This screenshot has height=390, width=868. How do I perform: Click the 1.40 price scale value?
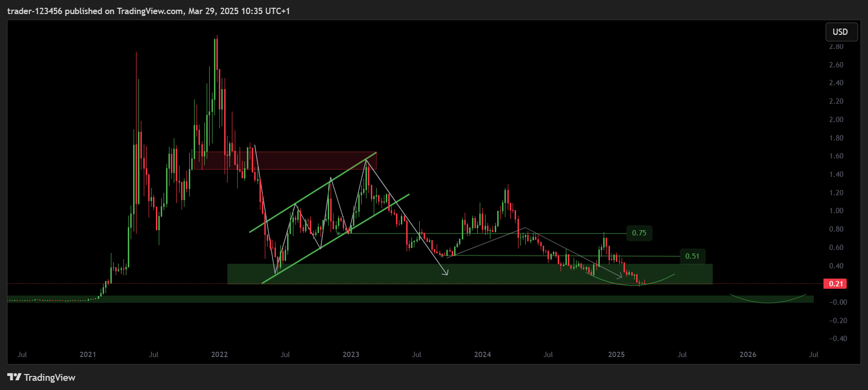coord(836,174)
